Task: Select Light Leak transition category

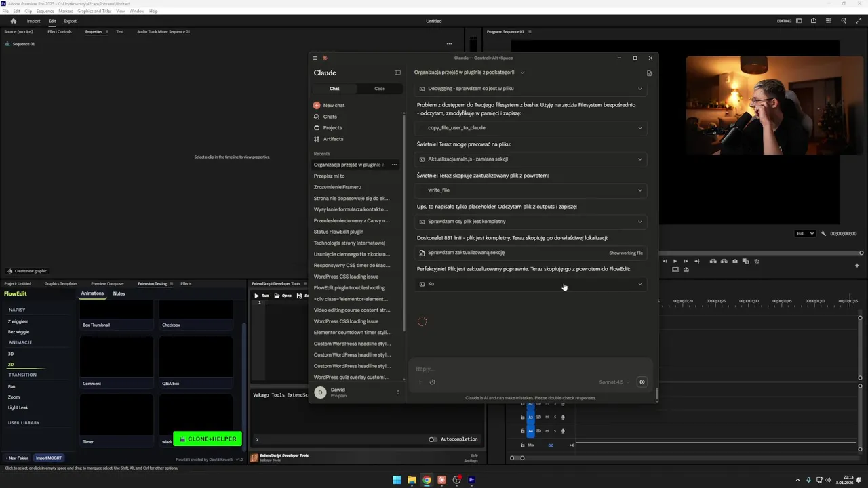Action: click(x=18, y=407)
